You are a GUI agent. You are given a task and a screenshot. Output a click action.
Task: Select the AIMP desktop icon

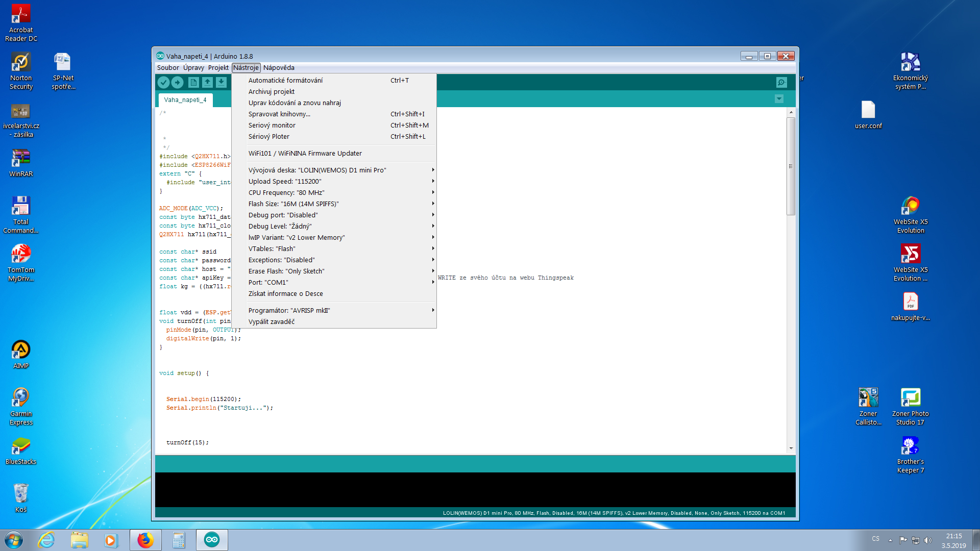(21, 355)
